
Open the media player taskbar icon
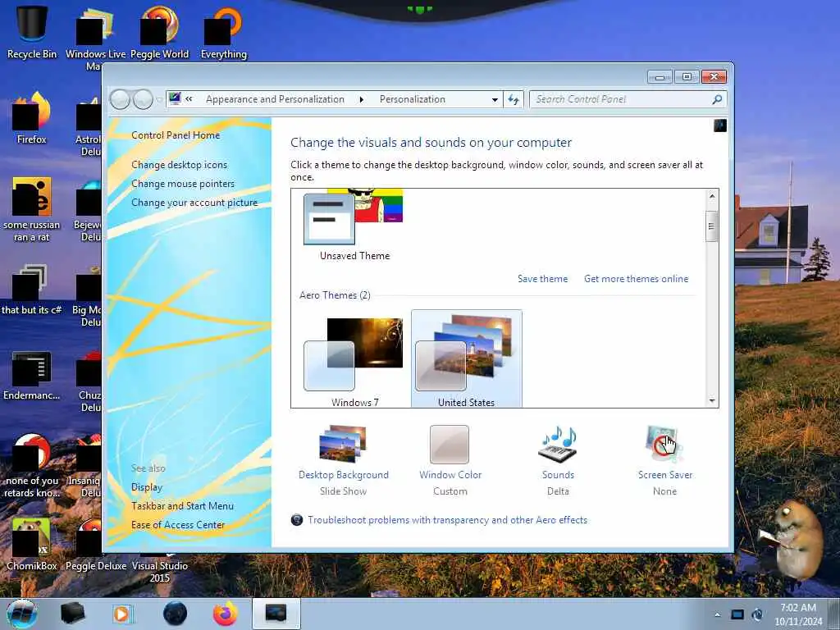click(x=123, y=614)
